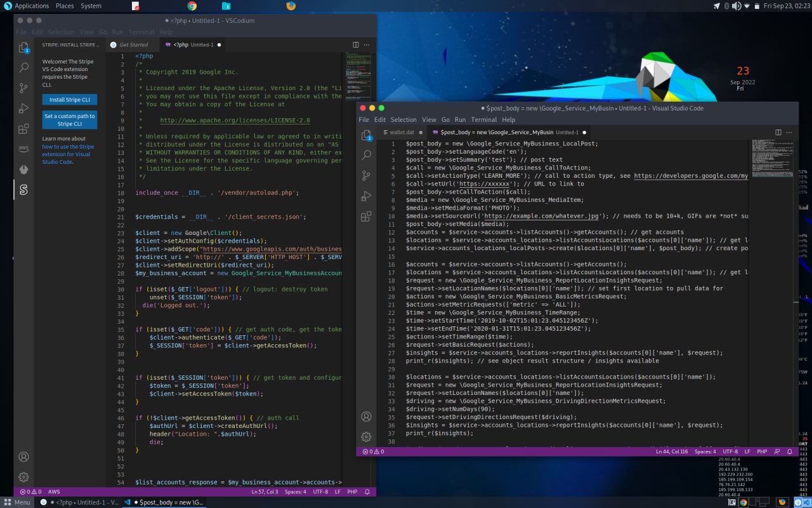The image size is (812, 508).
Task: Open the PHP language mode selector in VSCodium
Action: [352, 491]
